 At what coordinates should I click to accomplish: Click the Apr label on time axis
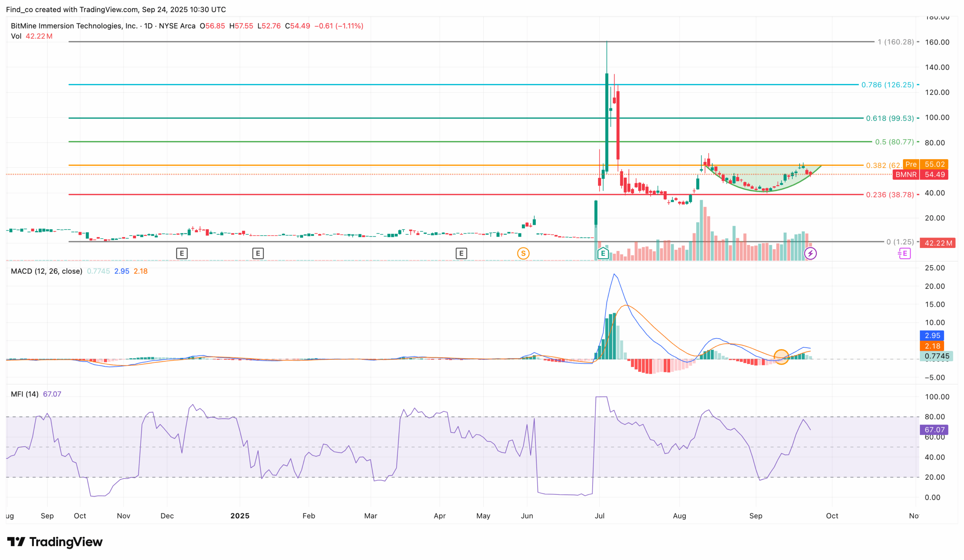[x=439, y=516]
